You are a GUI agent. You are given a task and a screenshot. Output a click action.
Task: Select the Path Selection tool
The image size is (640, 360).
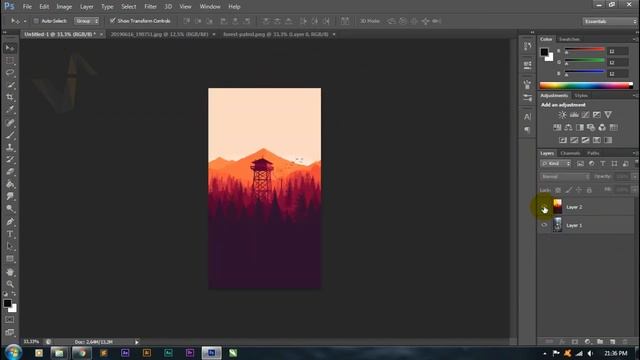[x=10, y=247]
